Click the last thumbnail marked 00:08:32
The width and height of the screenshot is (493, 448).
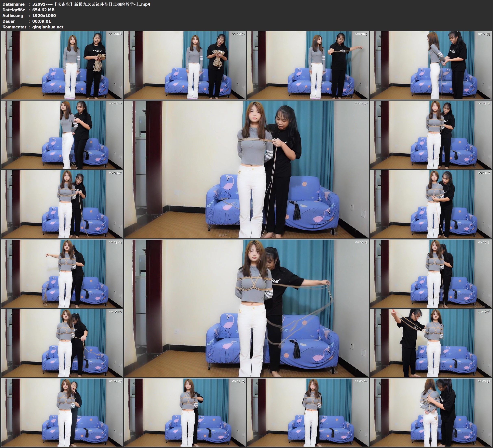pos(431,412)
